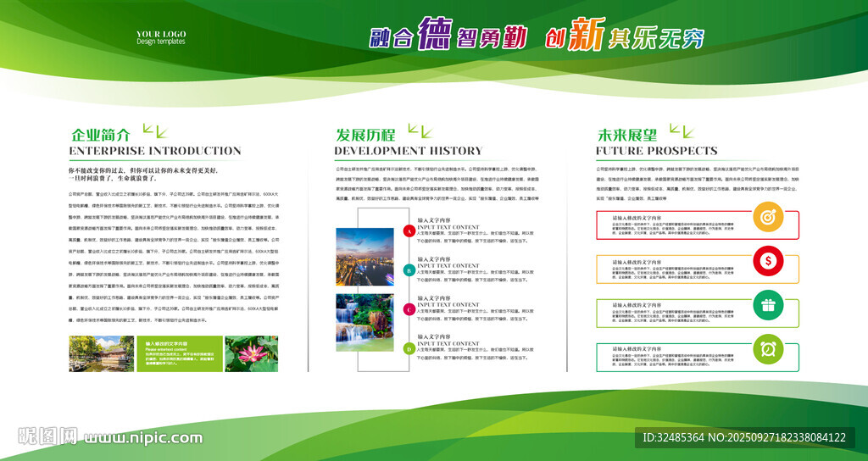
Task: Click the green text box beside pavilion photo
Action: click(x=180, y=353)
